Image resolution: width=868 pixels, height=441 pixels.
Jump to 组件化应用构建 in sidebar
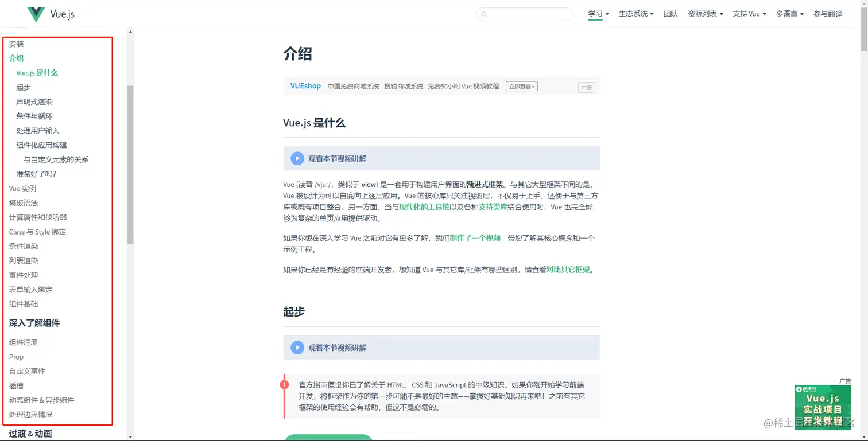point(41,145)
